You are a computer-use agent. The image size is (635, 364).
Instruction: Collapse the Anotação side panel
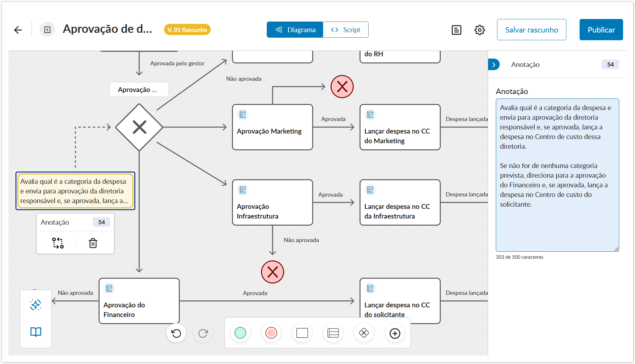[x=494, y=65]
